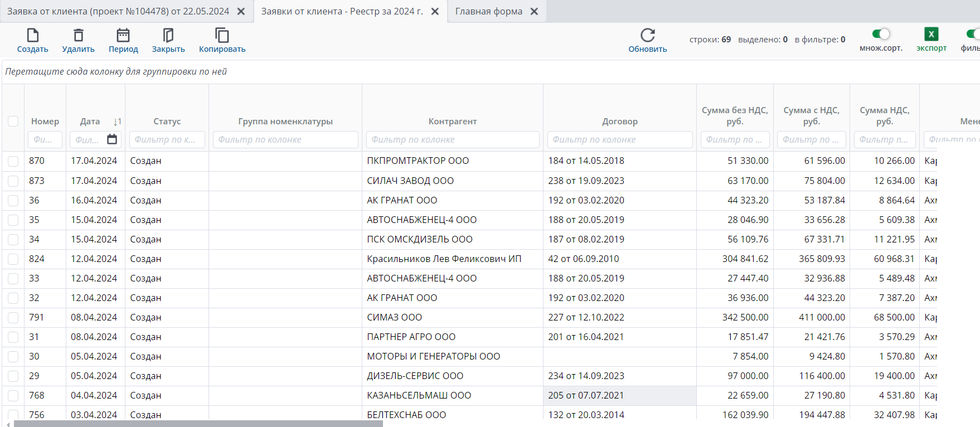Image resolution: width=980 pixels, height=427 pixels.
Task: Tick the checkbox for row 870
Action: pyautogui.click(x=13, y=161)
